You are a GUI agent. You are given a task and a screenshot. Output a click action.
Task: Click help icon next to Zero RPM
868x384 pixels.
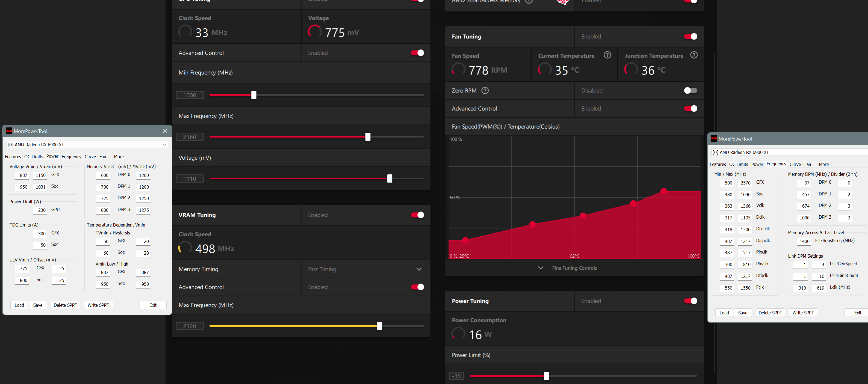[x=485, y=90]
